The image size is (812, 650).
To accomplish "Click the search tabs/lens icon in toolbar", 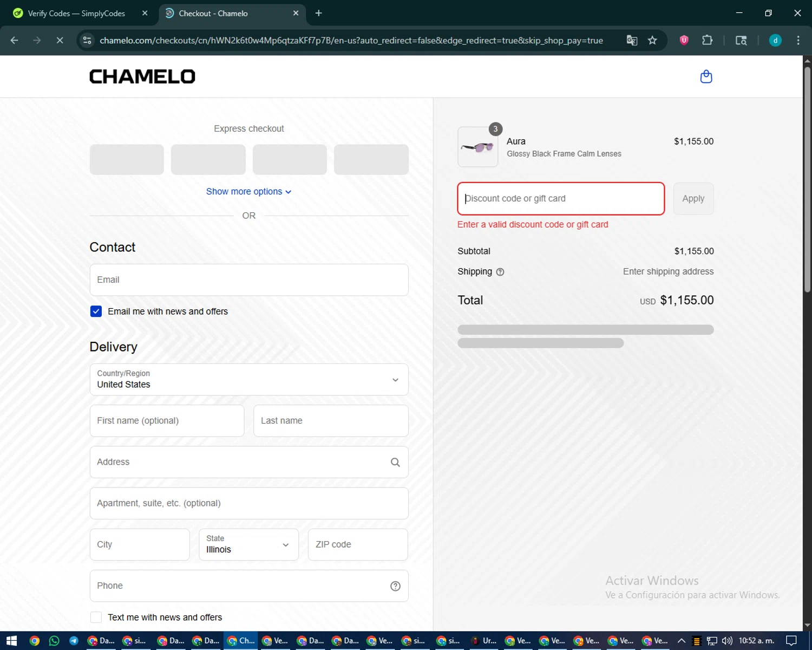I will pos(741,40).
